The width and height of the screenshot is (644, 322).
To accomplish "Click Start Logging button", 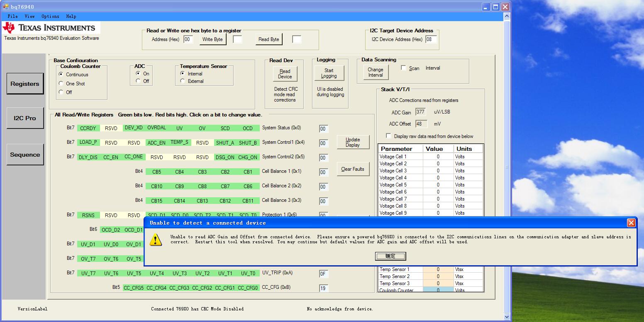I will [x=329, y=73].
